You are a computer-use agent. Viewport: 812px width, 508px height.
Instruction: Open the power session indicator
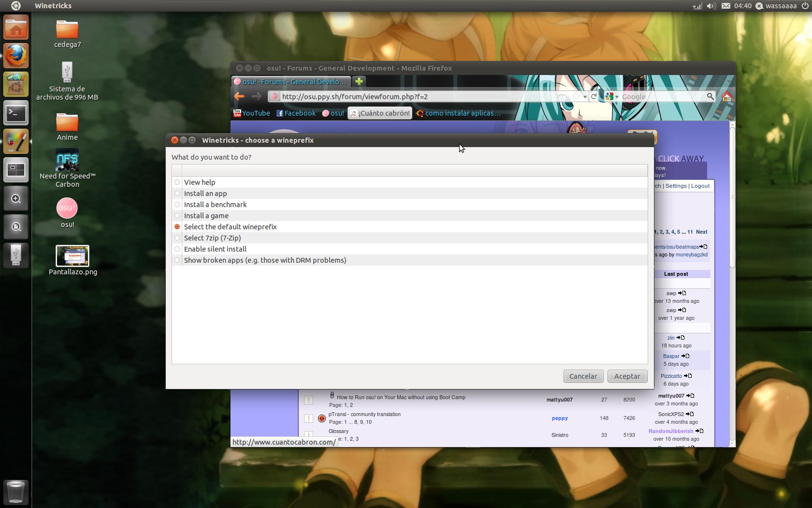[805, 6]
